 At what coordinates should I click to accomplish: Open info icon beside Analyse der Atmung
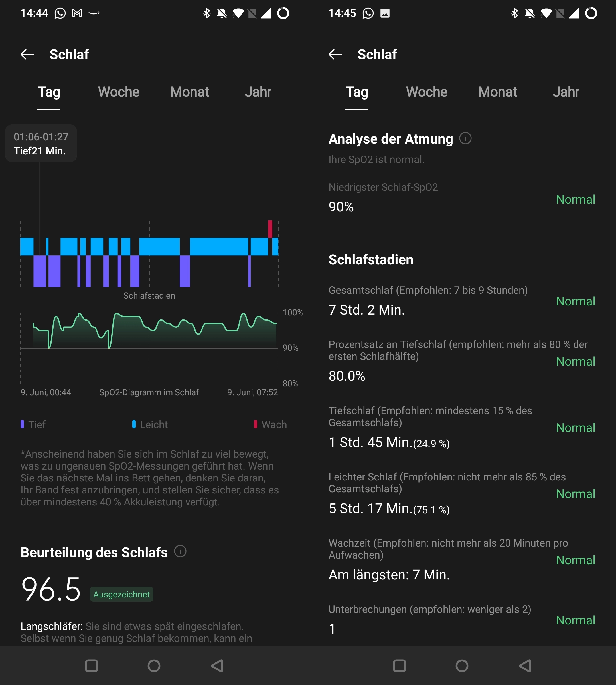coord(465,138)
